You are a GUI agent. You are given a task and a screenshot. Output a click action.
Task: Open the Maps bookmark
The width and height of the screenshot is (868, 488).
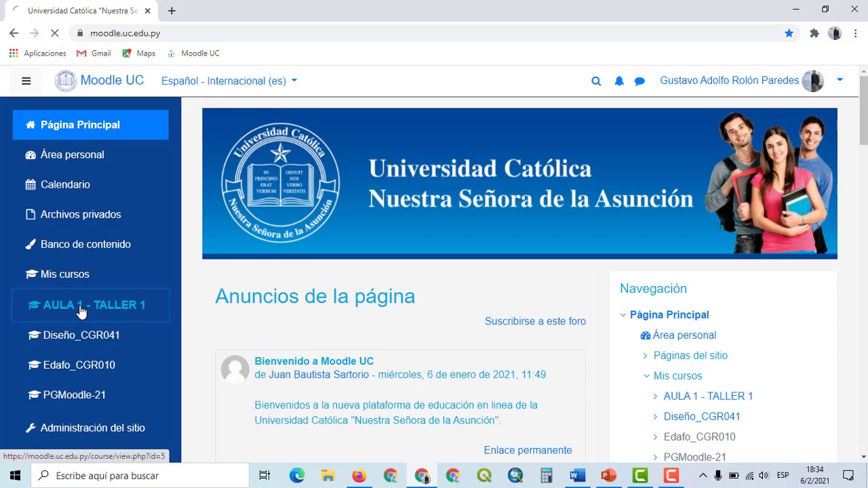(x=139, y=53)
